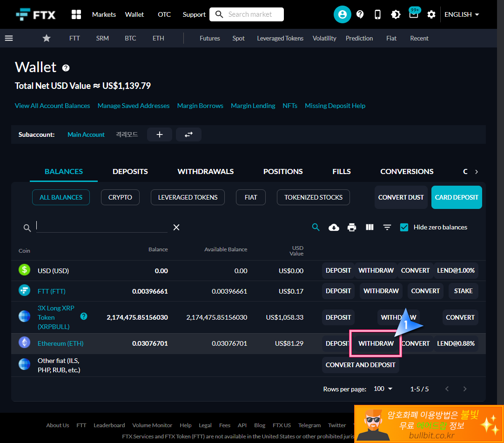The width and height of the screenshot is (504, 443).
Task: Click the Ethereum coin icon
Action: pos(24,342)
